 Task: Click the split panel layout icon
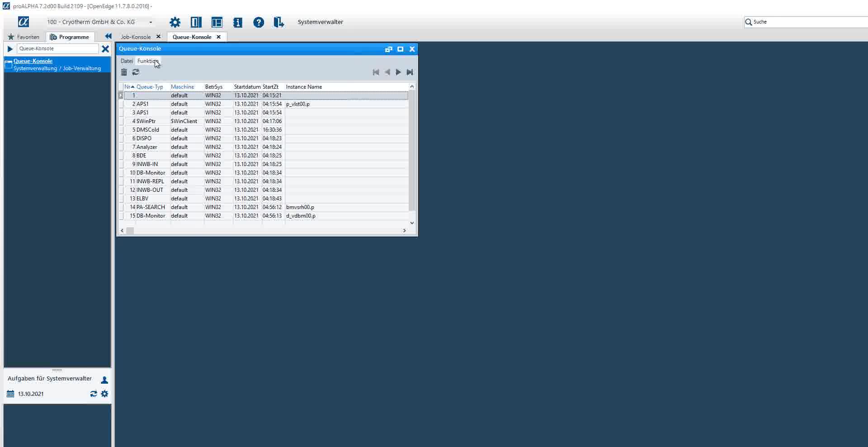pyautogui.click(x=196, y=22)
